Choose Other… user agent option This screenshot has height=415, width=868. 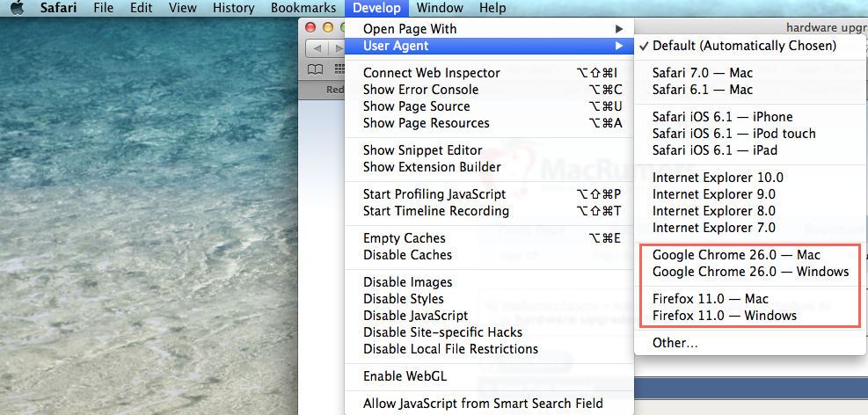click(748, 343)
